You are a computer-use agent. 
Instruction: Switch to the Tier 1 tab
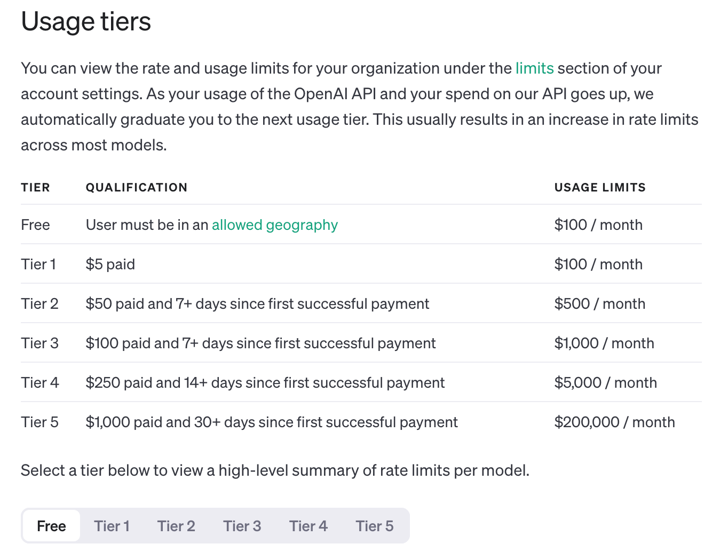112,526
